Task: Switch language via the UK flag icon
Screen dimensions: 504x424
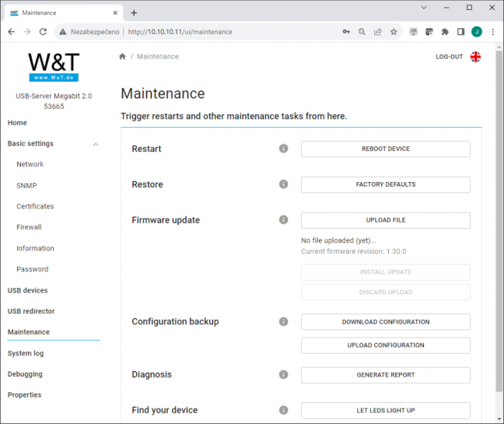Action: [x=475, y=57]
